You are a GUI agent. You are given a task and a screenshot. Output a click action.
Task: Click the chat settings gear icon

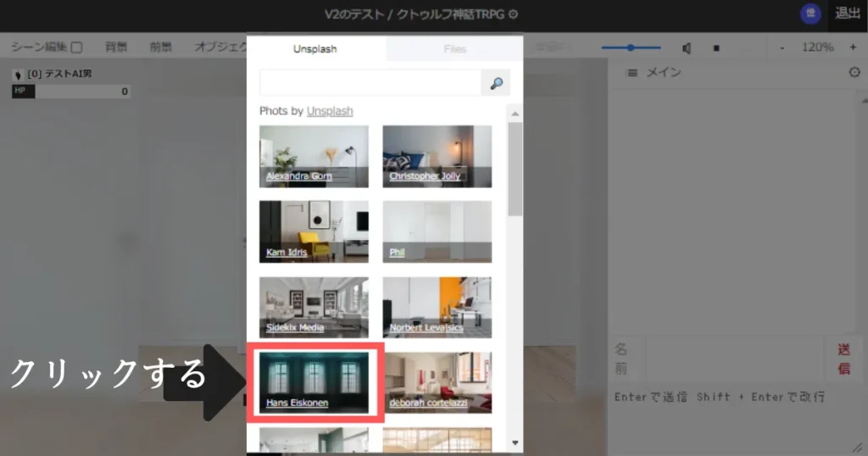tap(854, 72)
